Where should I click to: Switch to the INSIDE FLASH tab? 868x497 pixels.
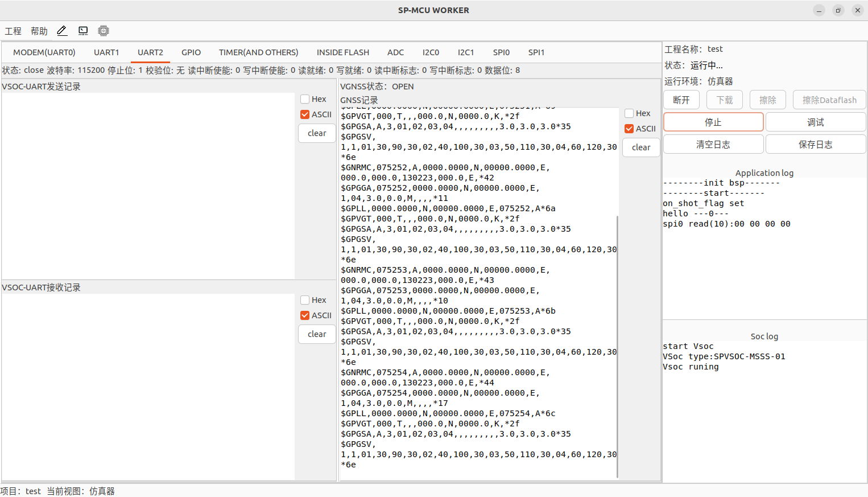click(342, 52)
